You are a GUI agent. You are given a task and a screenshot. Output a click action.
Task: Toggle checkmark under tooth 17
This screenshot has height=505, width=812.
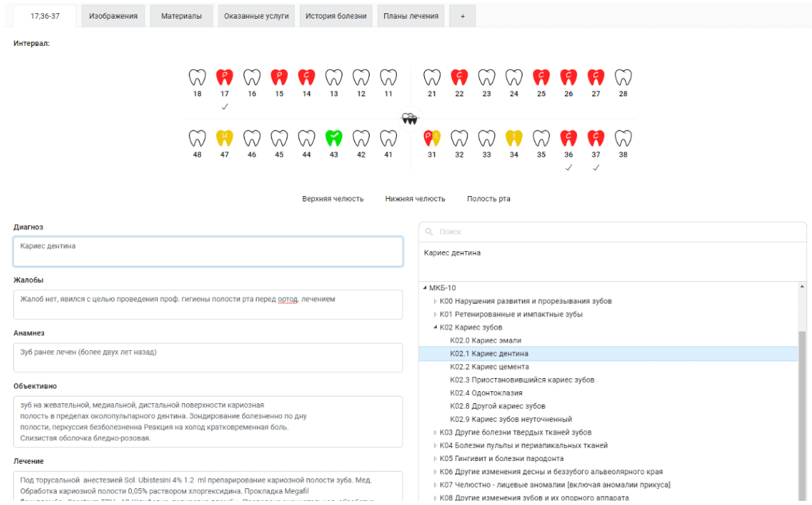(x=225, y=107)
